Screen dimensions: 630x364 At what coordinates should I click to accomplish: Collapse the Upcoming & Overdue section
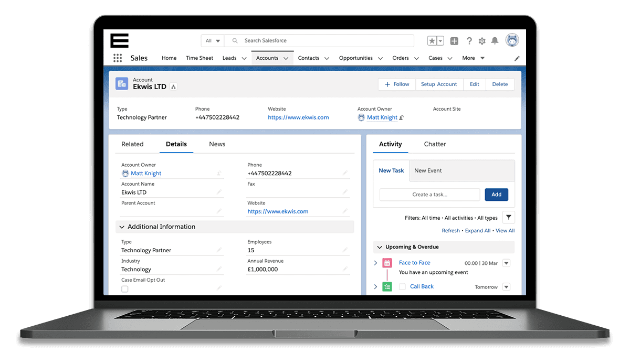pos(379,247)
